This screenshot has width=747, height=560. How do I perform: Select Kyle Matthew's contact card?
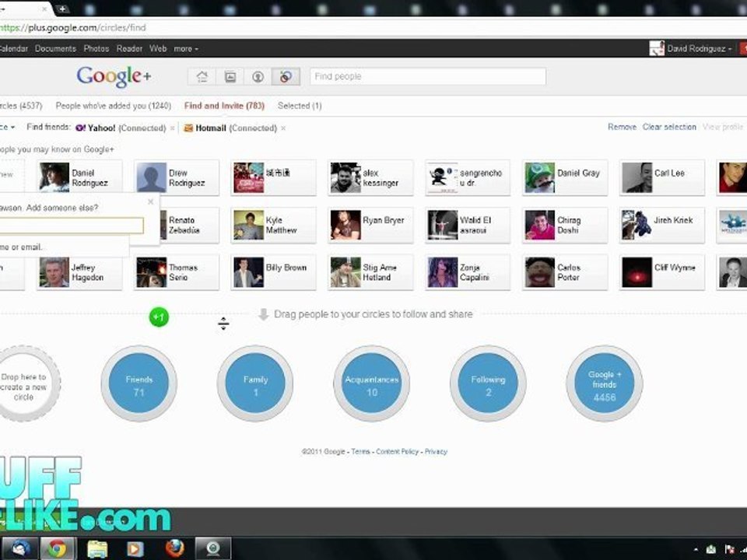point(273,226)
